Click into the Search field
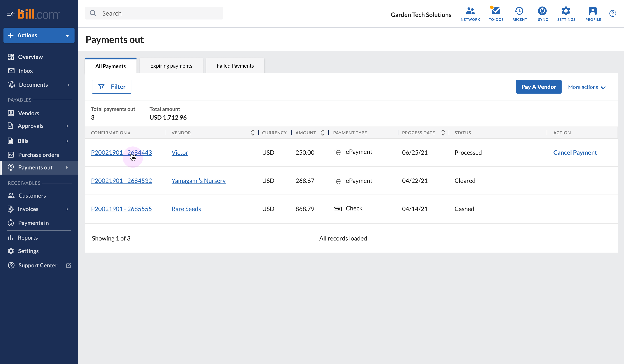The height and width of the screenshot is (364, 624). [154, 13]
